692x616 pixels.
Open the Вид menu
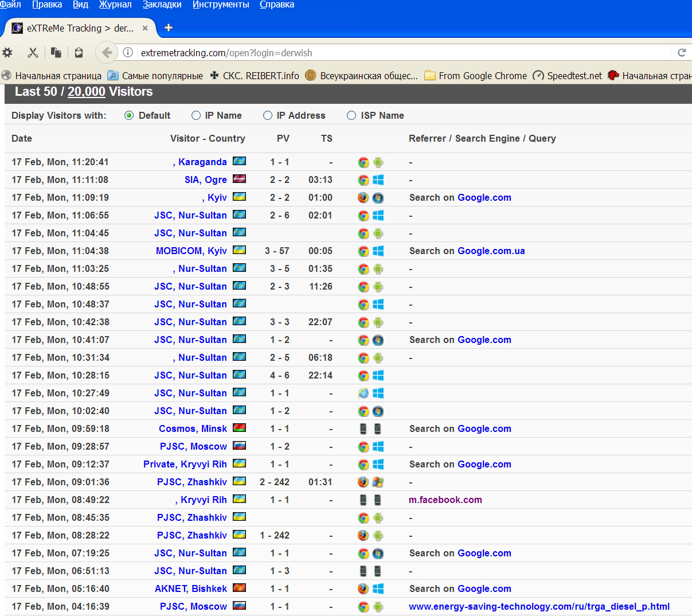[80, 5]
